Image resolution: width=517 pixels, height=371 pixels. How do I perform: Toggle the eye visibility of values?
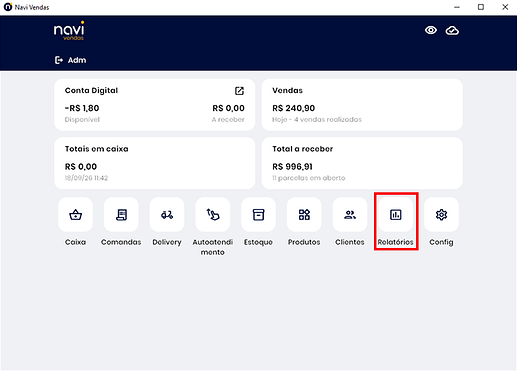point(431,30)
